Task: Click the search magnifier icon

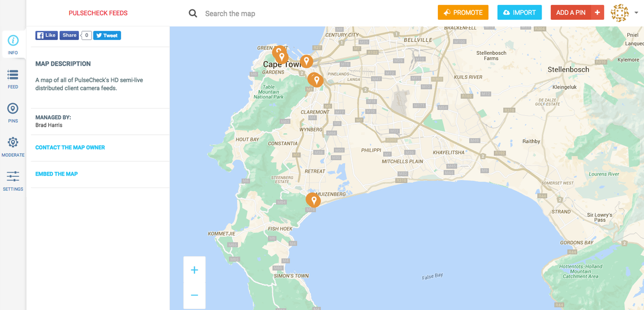Action: 193,13
